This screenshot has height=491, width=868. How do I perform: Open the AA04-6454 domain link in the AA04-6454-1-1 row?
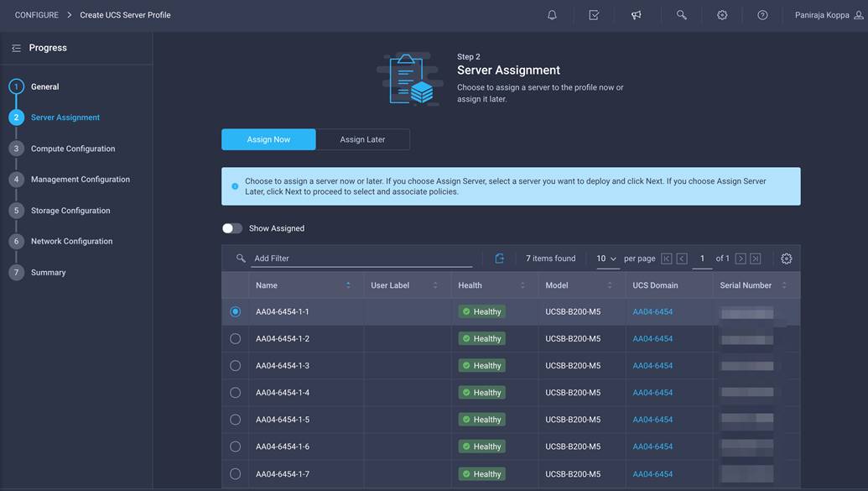tap(652, 312)
